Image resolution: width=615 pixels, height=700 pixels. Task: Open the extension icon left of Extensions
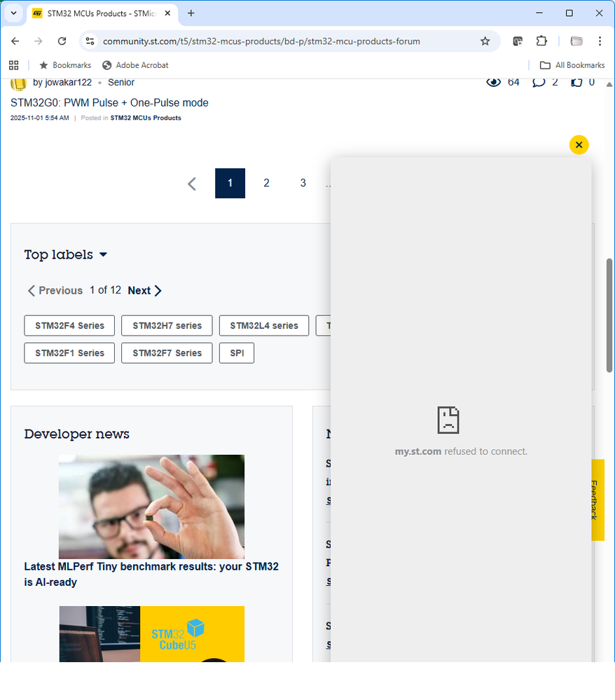(518, 41)
